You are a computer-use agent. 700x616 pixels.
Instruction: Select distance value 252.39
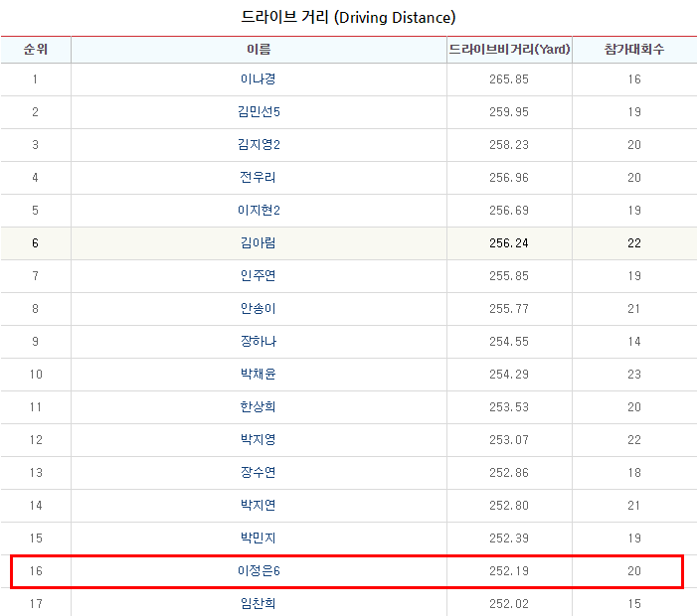(509, 539)
